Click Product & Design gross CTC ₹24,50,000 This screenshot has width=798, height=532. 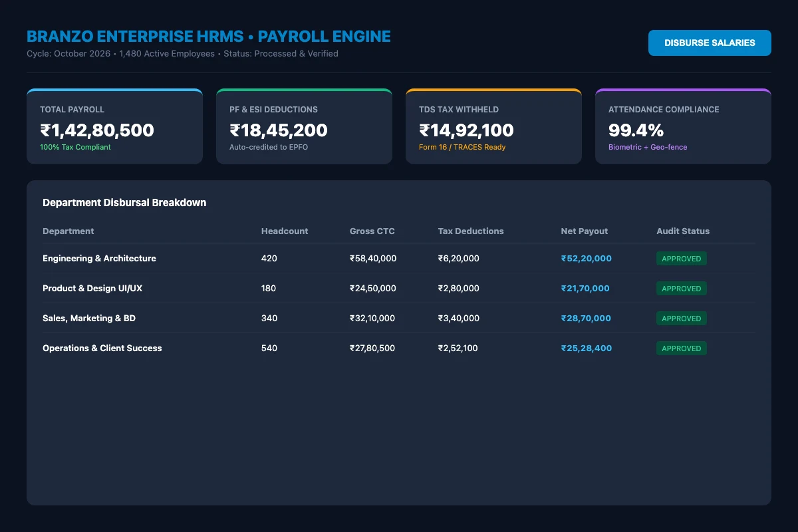373,288
